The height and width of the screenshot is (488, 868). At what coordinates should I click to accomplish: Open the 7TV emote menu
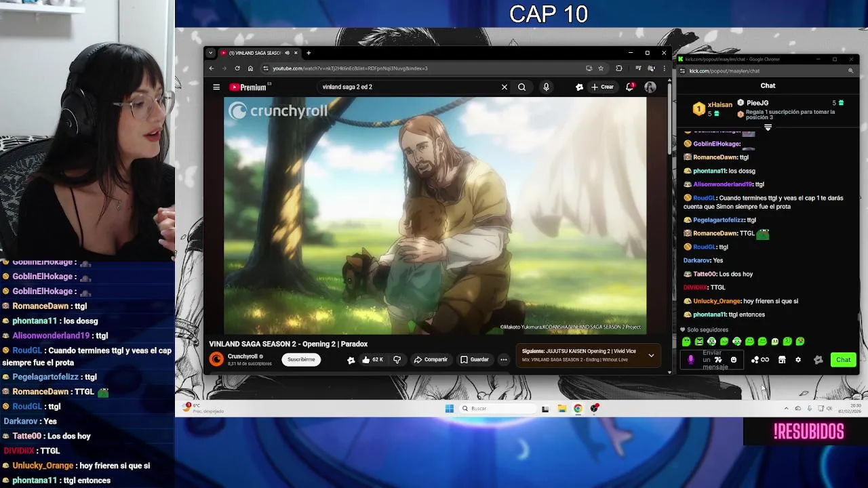click(718, 360)
